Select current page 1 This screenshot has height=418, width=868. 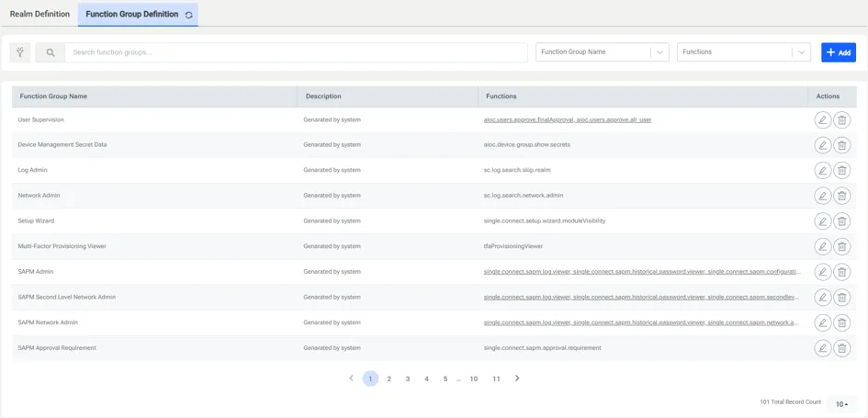point(370,378)
